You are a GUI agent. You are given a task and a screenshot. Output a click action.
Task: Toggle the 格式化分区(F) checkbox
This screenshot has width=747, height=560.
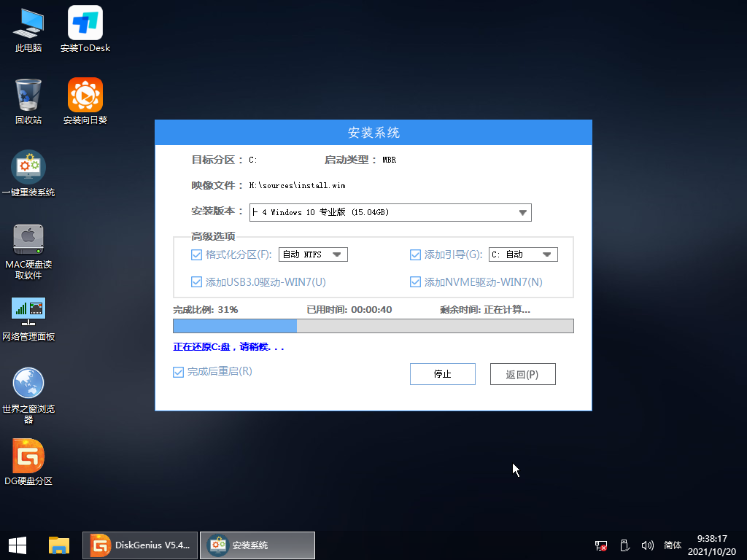click(196, 254)
